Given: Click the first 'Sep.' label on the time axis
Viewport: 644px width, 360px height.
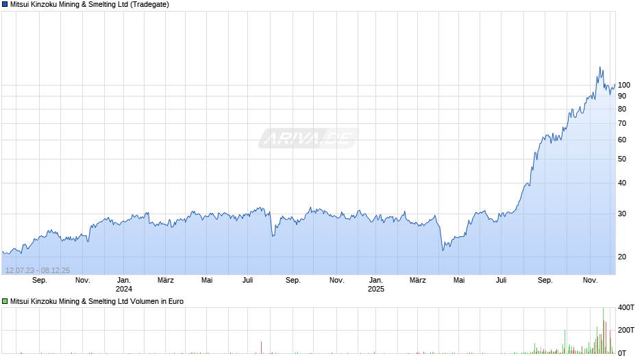Looking at the screenshot, I should point(40,281).
